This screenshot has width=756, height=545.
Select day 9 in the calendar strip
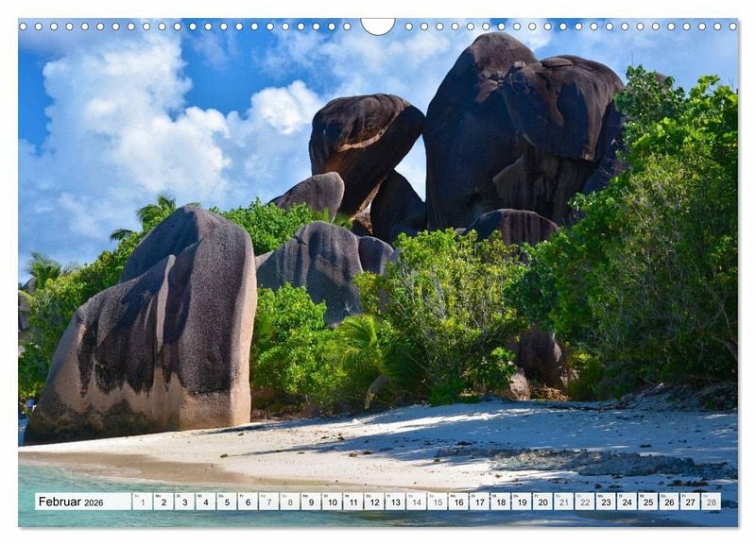coord(311,502)
